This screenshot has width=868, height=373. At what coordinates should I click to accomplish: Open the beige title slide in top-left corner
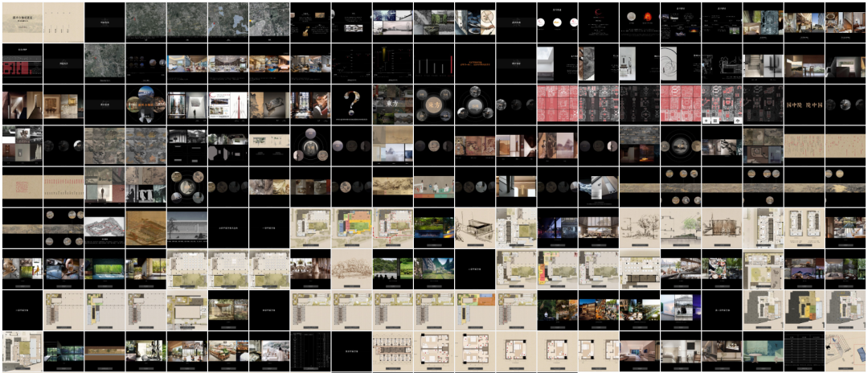coord(21,22)
